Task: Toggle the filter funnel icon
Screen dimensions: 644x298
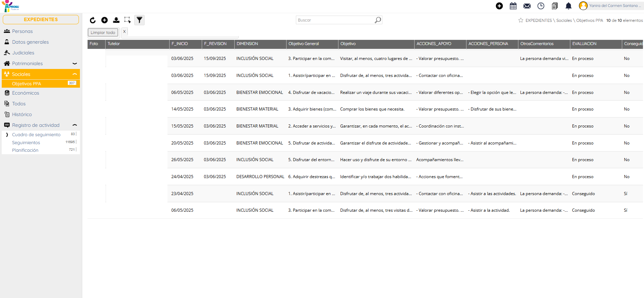Action: pos(139,20)
